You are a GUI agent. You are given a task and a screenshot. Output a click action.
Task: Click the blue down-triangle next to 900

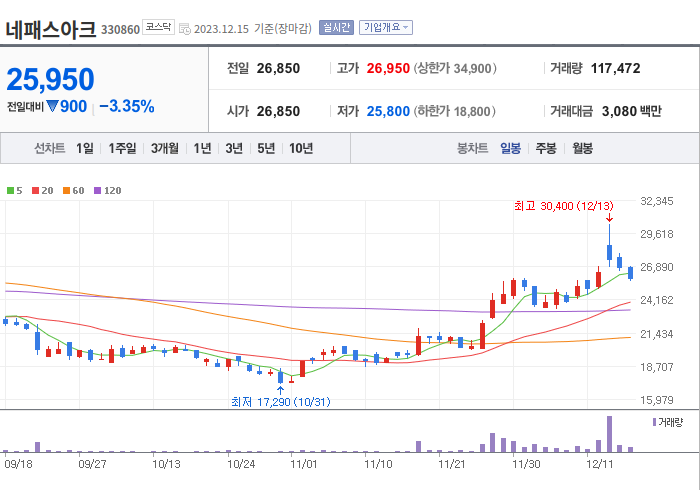pyautogui.click(x=52, y=107)
